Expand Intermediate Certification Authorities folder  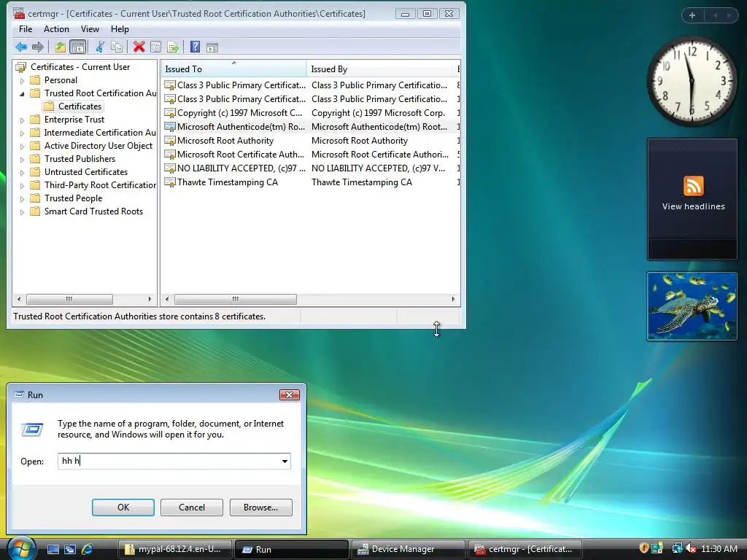point(22,133)
